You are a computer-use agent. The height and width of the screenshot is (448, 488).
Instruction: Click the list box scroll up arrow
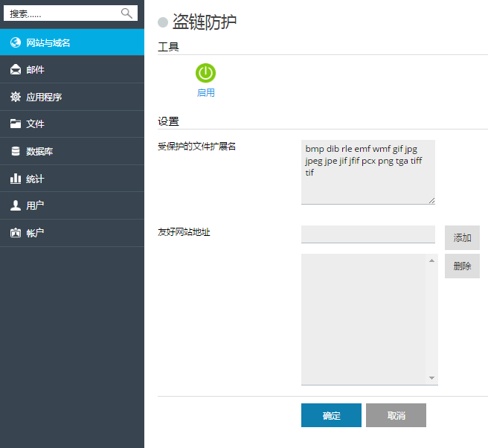[431, 260]
